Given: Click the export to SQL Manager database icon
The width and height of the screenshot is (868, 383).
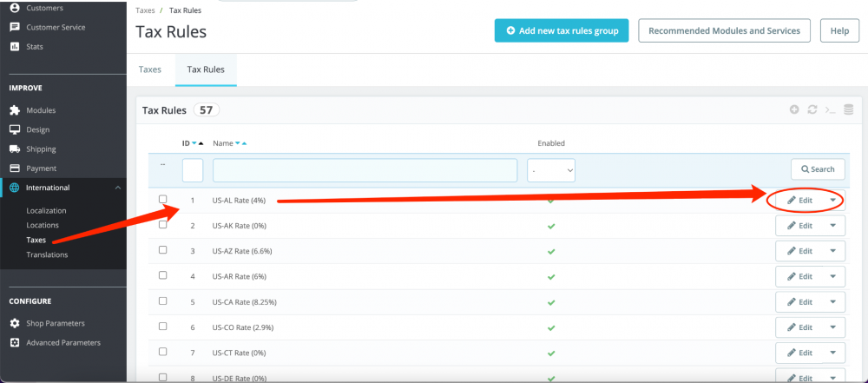Looking at the screenshot, I should 848,109.
